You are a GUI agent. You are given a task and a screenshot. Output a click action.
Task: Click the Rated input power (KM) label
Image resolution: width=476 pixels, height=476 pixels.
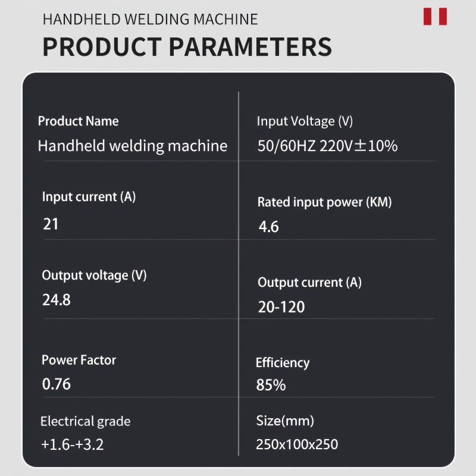(324, 202)
